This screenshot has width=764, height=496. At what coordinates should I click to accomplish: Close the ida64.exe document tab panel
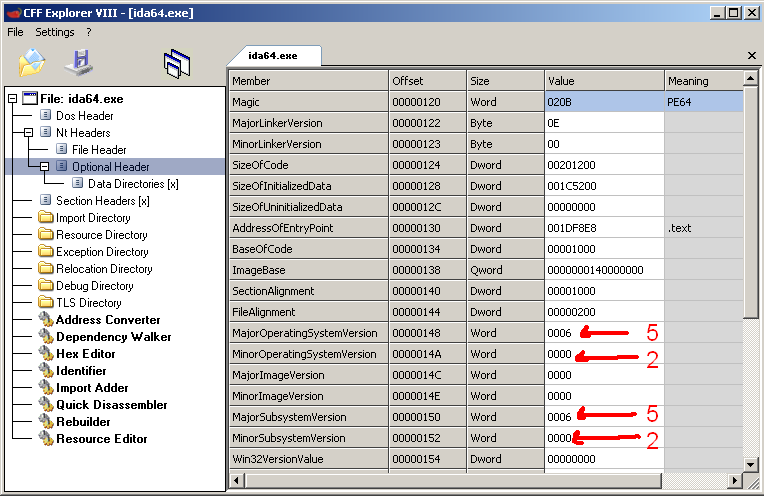752,56
